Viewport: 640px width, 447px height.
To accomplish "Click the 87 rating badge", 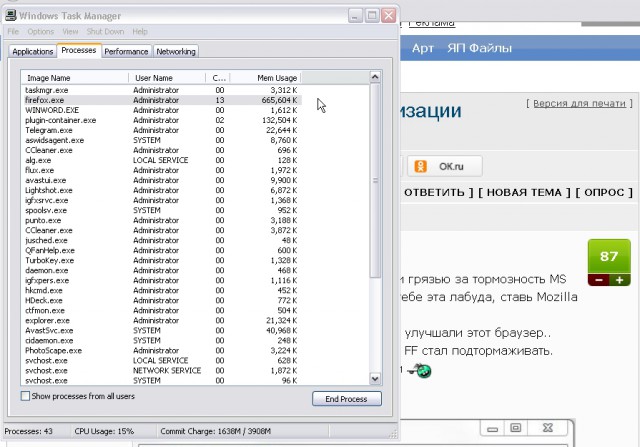I will [609, 256].
